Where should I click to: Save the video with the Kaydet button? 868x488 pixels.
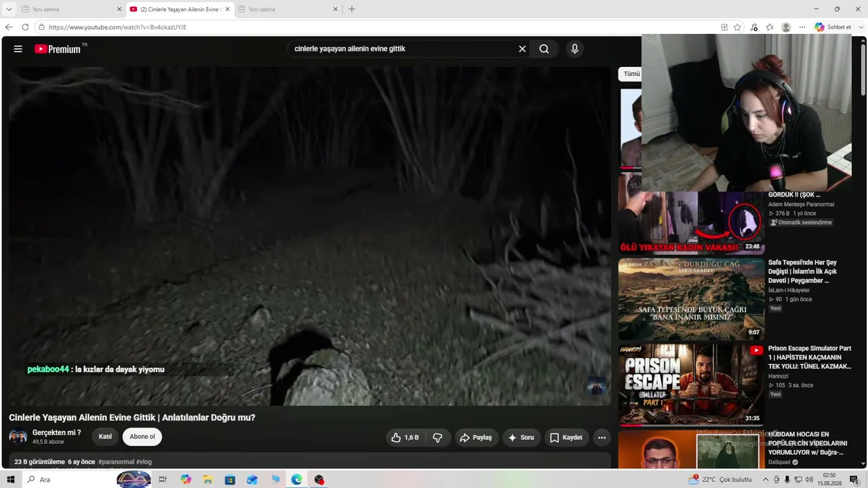tap(566, 438)
